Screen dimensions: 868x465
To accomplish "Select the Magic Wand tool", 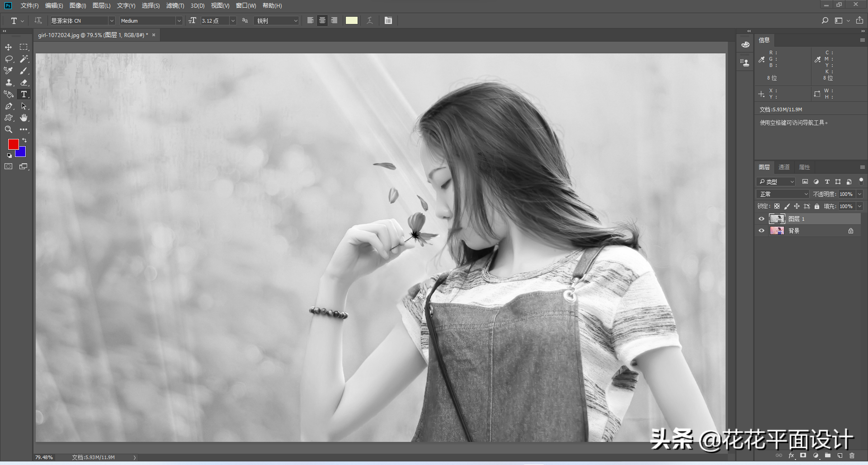I will tap(24, 59).
